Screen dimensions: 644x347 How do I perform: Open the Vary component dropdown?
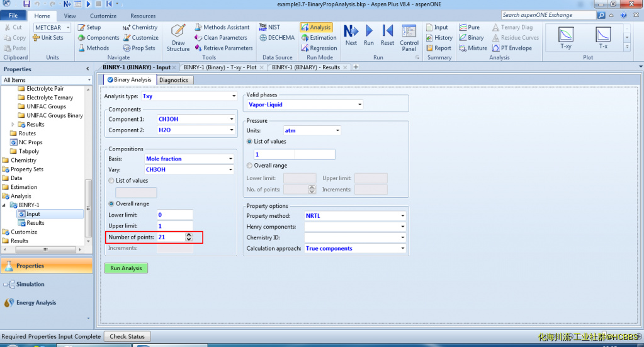point(189,169)
